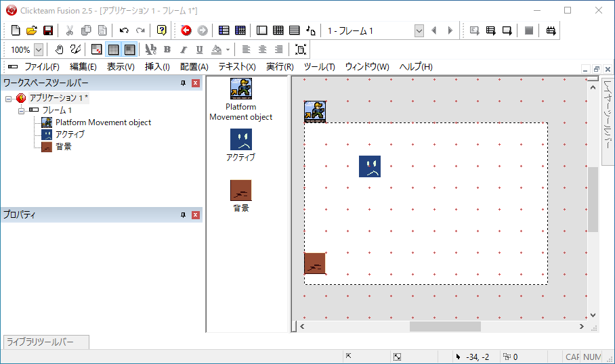This screenshot has height=364, width=615.
Task: Align text center
Action: click(262, 50)
